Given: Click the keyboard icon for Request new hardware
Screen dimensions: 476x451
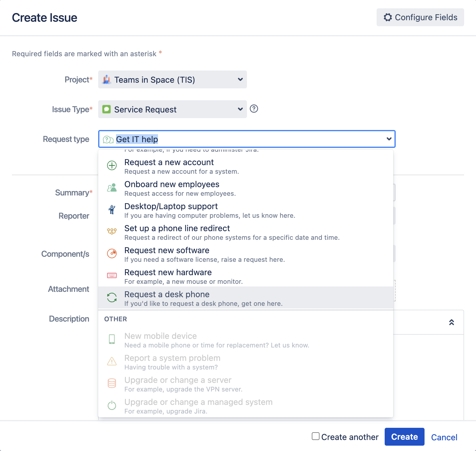Looking at the screenshot, I should pos(112,275).
